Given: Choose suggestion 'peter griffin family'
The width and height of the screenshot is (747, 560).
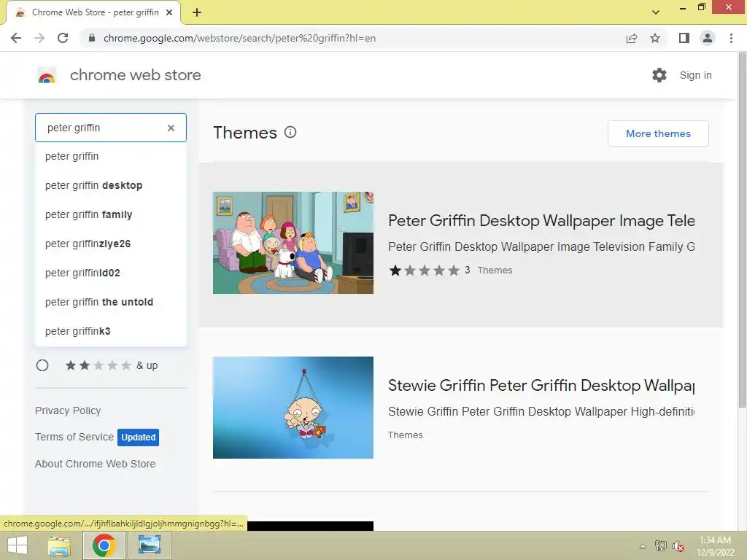Looking at the screenshot, I should pyautogui.click(x=111, y=215).
